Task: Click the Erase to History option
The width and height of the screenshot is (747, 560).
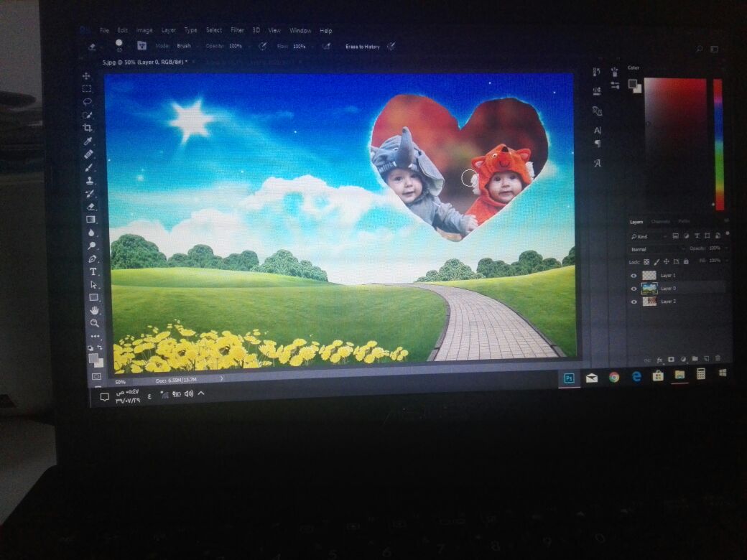Action: pyautogui.click(x=362, y=47)
